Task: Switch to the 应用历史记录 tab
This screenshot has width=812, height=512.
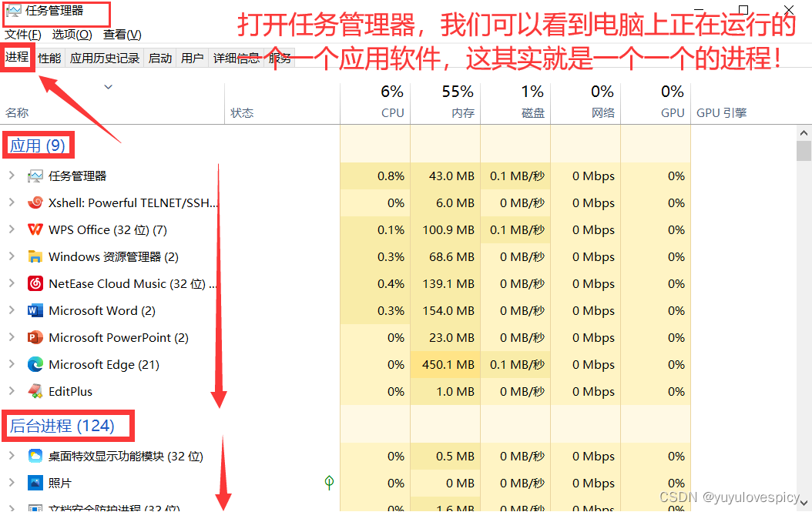Action: (x=105, y=59)
